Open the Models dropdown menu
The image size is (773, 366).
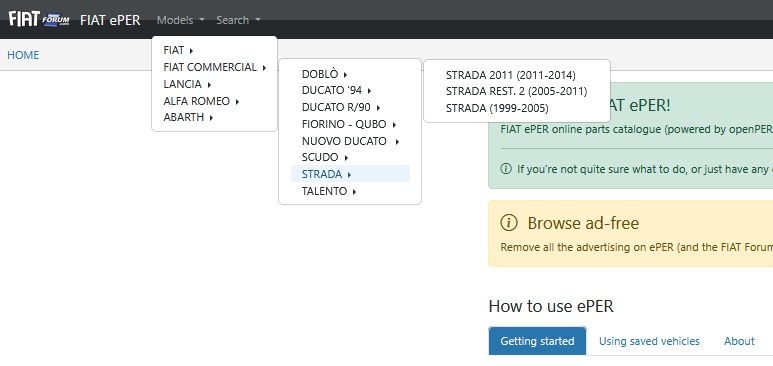180,20
